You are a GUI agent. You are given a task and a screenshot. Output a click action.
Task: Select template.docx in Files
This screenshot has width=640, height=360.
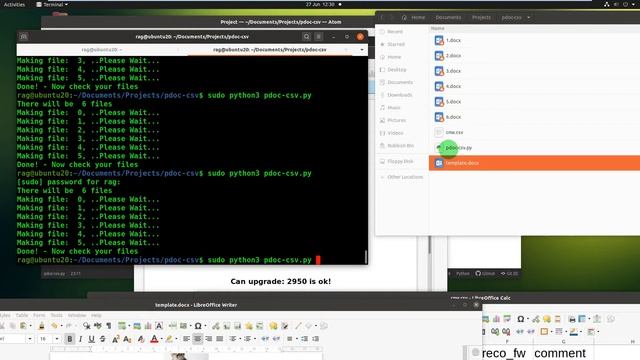coord(534,163)
